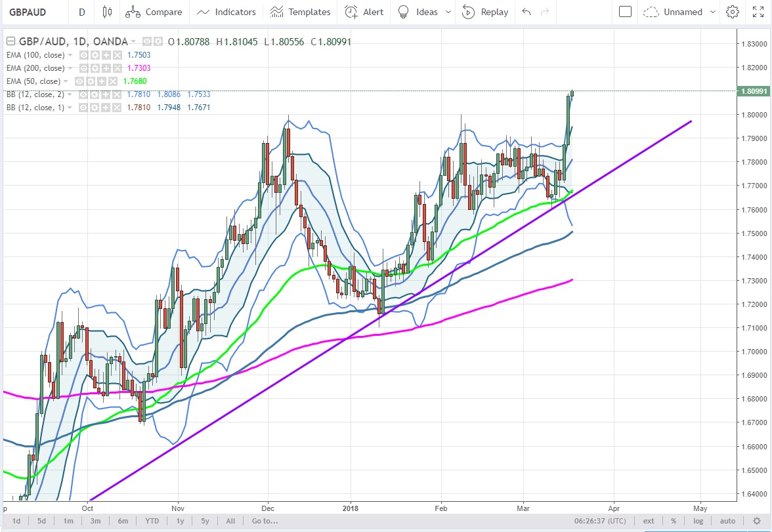This screenshot has width=772, height=532.
Task: Toggle visibility of BB (12, close, 2)
Action: point(83,94)
